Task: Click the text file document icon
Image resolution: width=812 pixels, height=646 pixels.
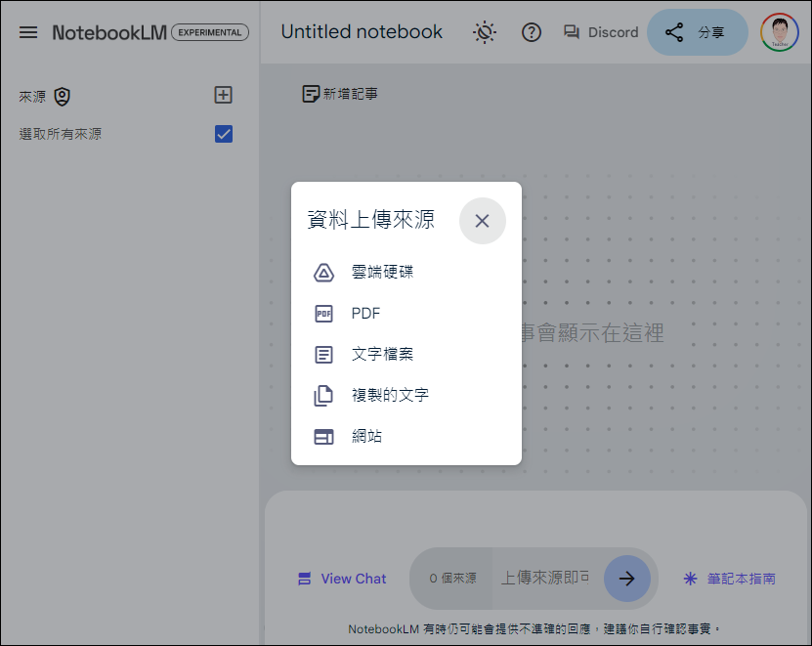Action: coord(323,355)
